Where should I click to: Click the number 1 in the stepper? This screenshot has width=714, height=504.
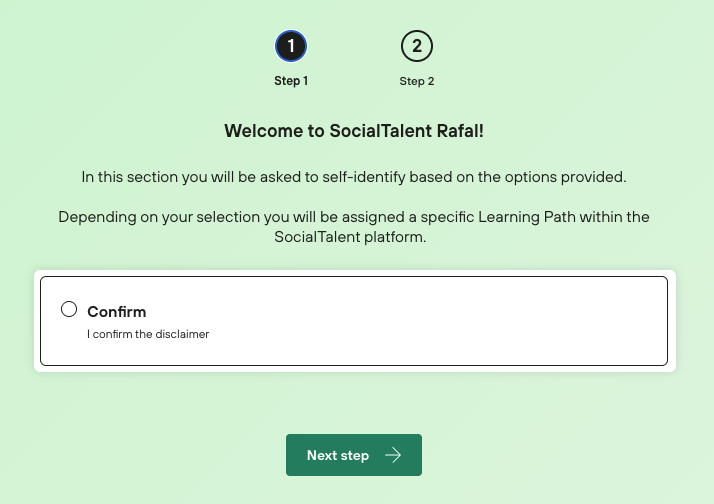(291, 46)
